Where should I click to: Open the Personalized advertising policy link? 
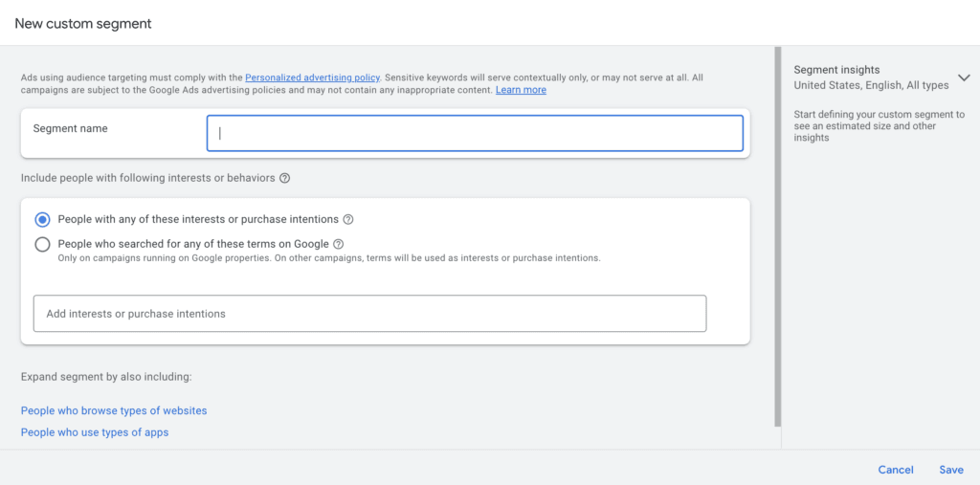pos(313,78)
